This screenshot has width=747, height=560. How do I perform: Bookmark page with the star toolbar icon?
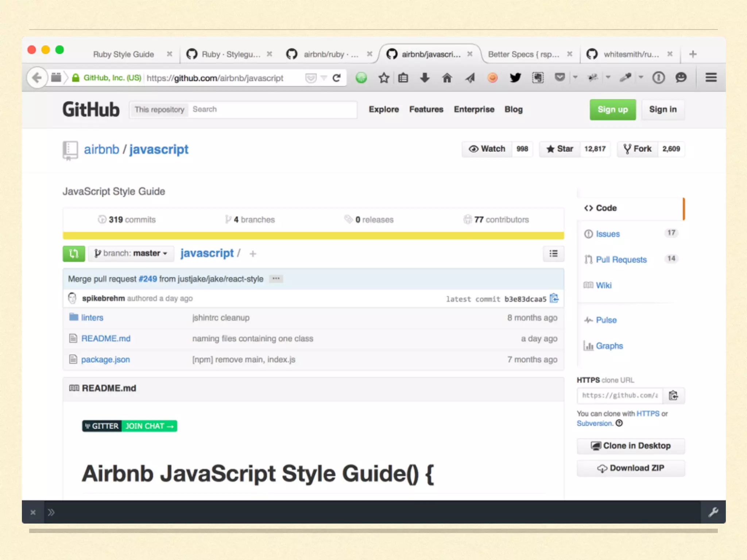(384, 78)
